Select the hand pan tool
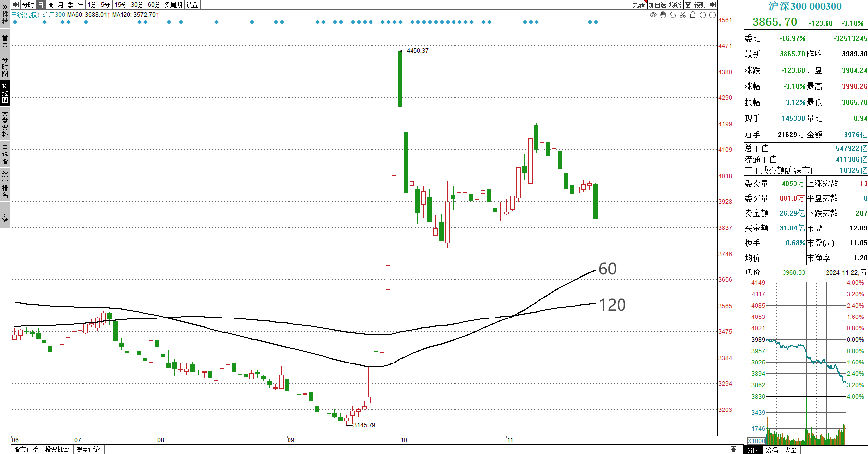868x454 pixels. (x=663, y=15)
